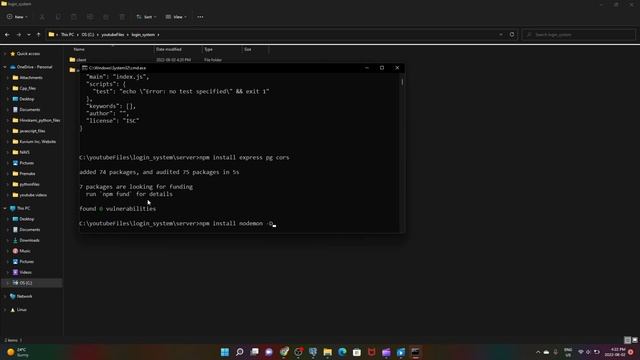
Task: Open the address bar history dropdown chevron
Action: click(x=501, y=35)
